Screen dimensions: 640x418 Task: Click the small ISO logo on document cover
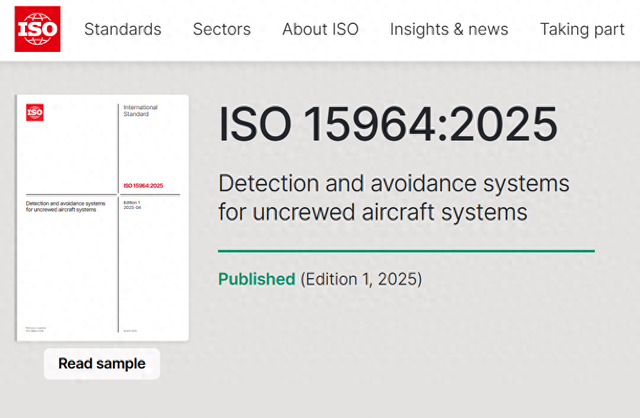coord(35,112)
